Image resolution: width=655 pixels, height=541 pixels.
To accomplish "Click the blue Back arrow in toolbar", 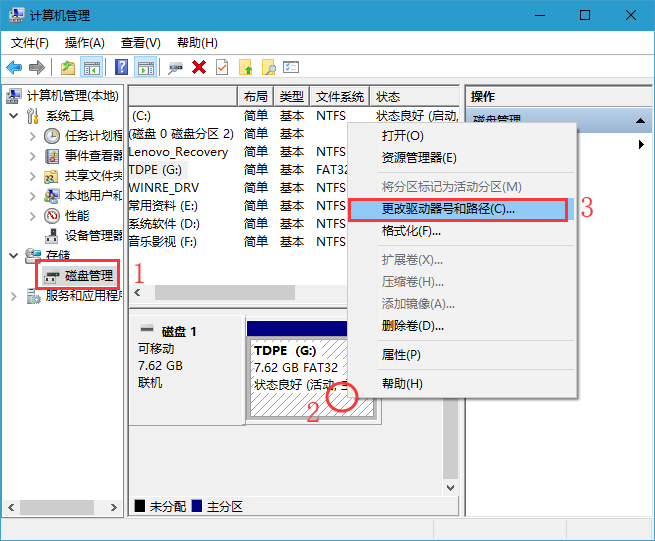I will 14,67.
